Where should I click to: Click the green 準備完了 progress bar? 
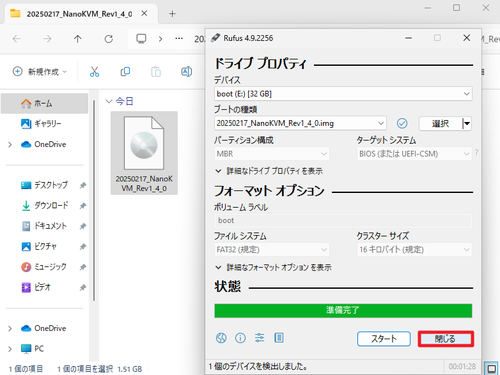click(343, 310)
